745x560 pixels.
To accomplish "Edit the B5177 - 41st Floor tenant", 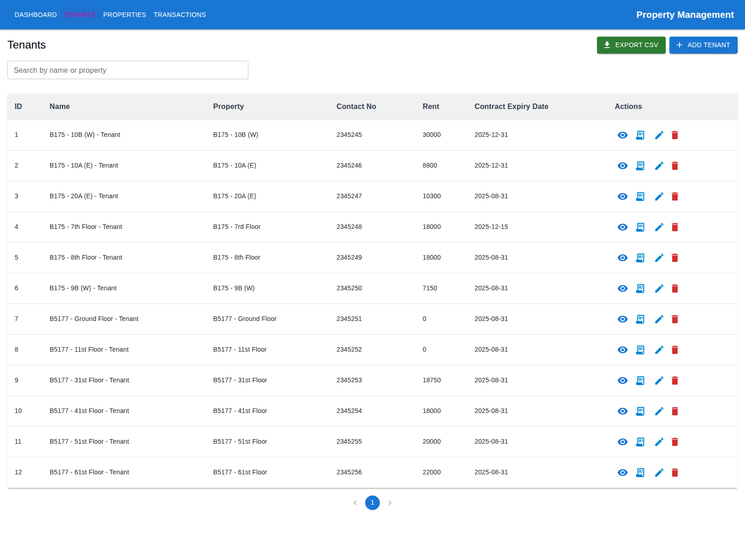I will click(659, 411).
